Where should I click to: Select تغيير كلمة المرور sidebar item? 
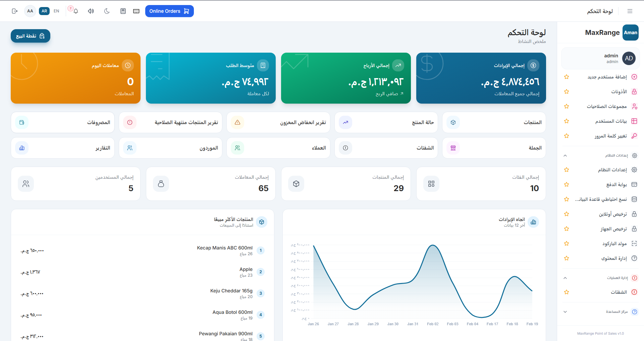point(610,136)
